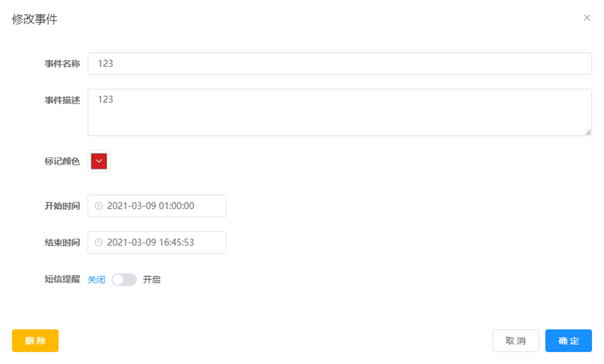Click the yellow 删除 button
This screenshot has height=364, width=604.
click(35, 340)
